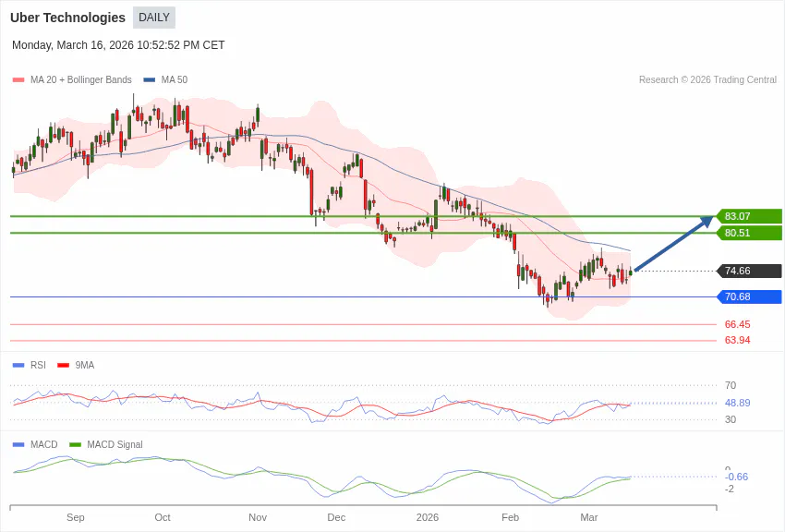Viewport: 785px width, 532px height.
Task: Click the Oct label on time axis
Action: pos(163,517)
